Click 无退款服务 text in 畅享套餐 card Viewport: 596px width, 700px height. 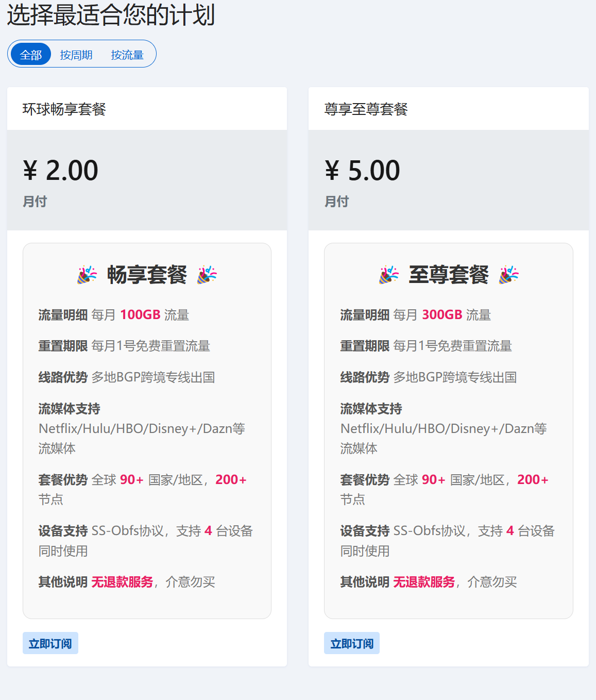123,582
